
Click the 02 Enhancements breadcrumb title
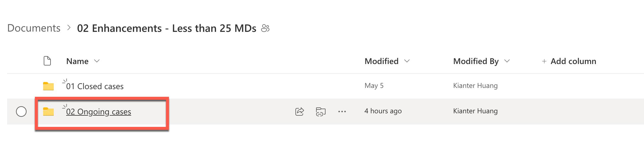point(167,28)
